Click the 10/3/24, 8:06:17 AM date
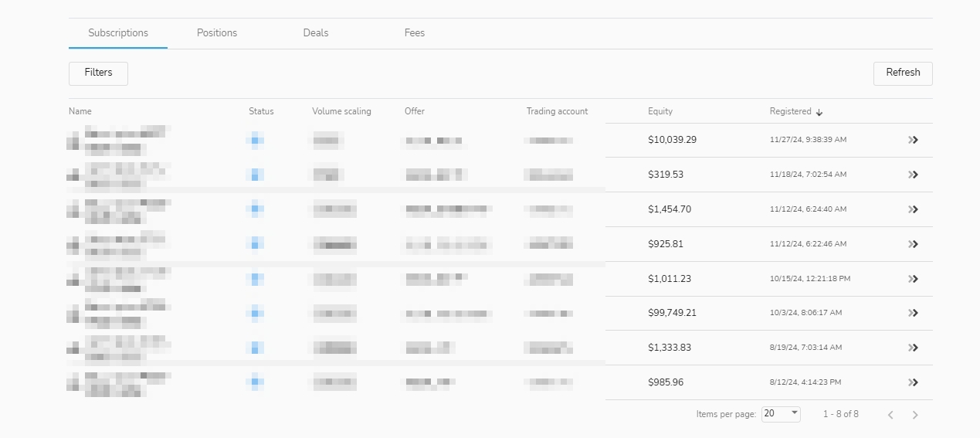This screenshot has width=980, height=438. point(806,313)
